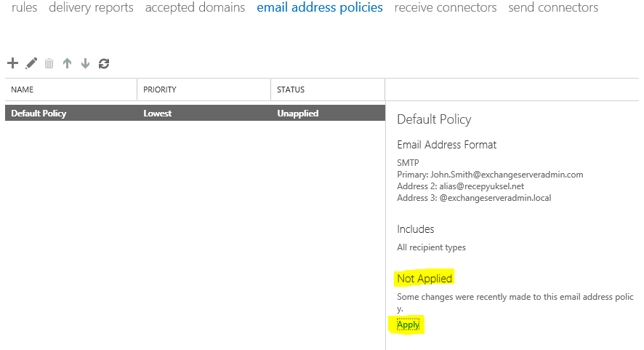Select email address policies tab
Viewport: 644px width, 350px height.
point(320,7)
